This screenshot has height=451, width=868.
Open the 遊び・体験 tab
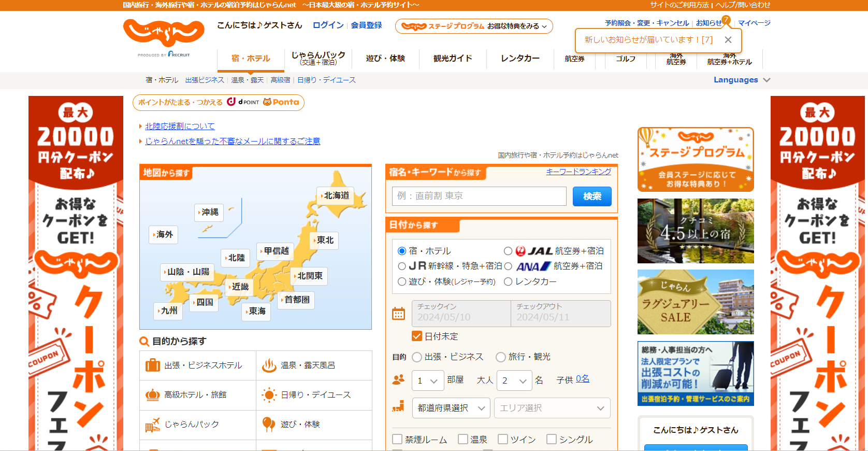coord(385,58)
